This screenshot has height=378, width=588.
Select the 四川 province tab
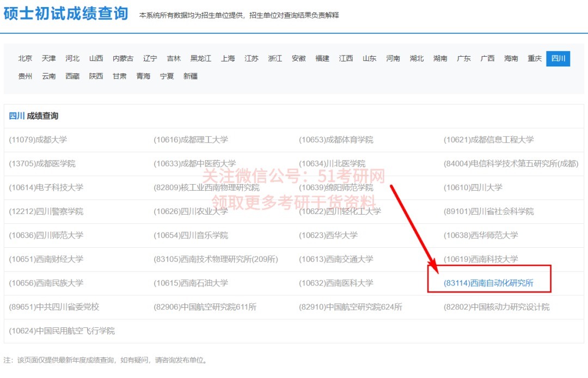[558, 58]
